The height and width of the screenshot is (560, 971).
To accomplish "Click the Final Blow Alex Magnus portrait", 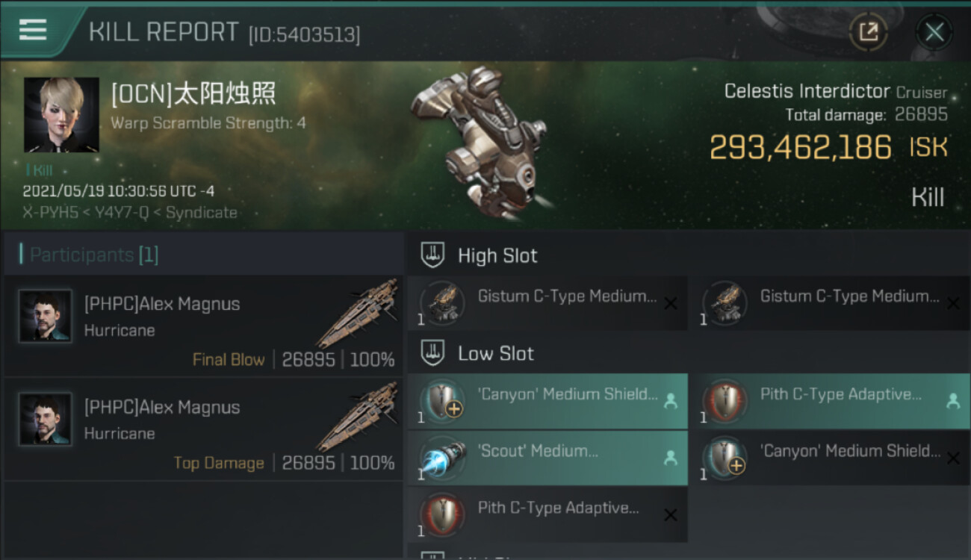I will [x=46, y=316].
